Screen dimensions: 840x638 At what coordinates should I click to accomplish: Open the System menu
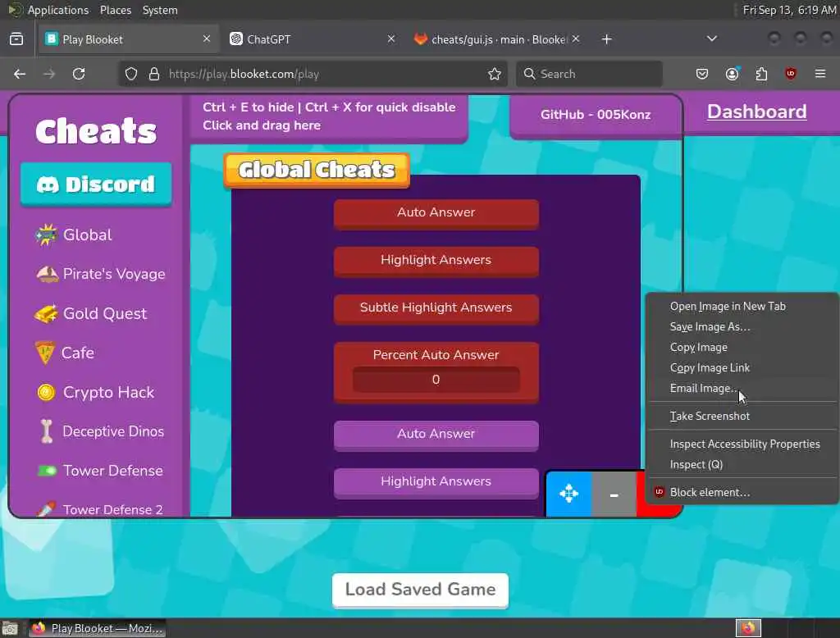tap(160, 10)
